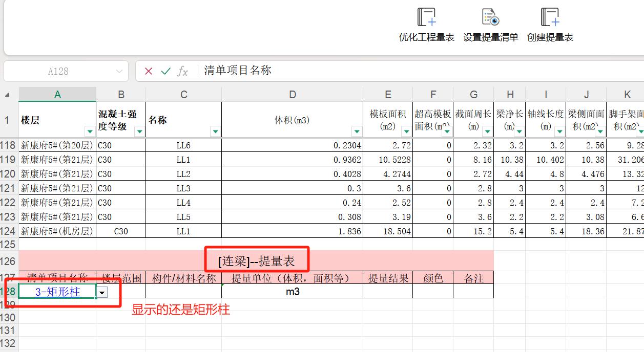Open 设置提量清单 tool
644x352 pixels.
(490, 17)
